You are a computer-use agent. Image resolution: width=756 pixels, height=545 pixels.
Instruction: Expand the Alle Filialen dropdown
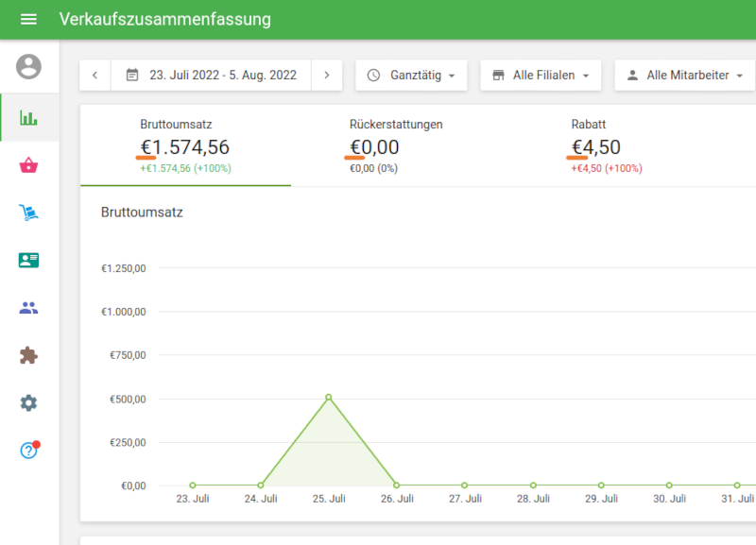coord(541,75)
